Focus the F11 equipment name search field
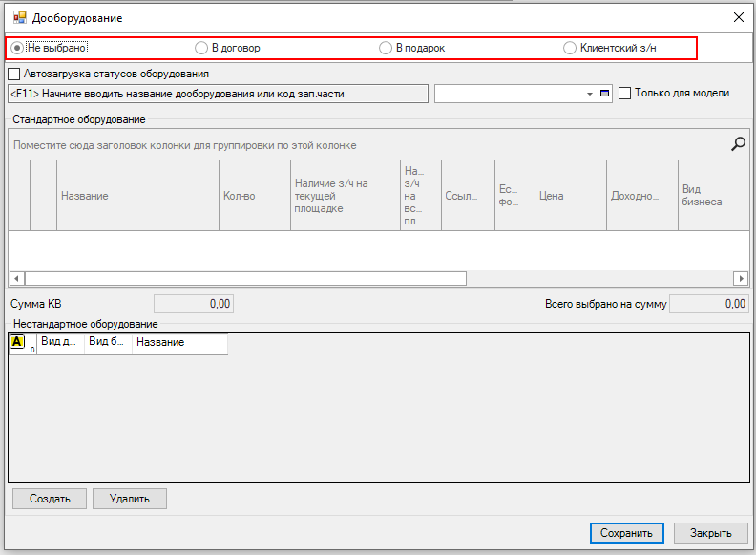 pos(218,94)
